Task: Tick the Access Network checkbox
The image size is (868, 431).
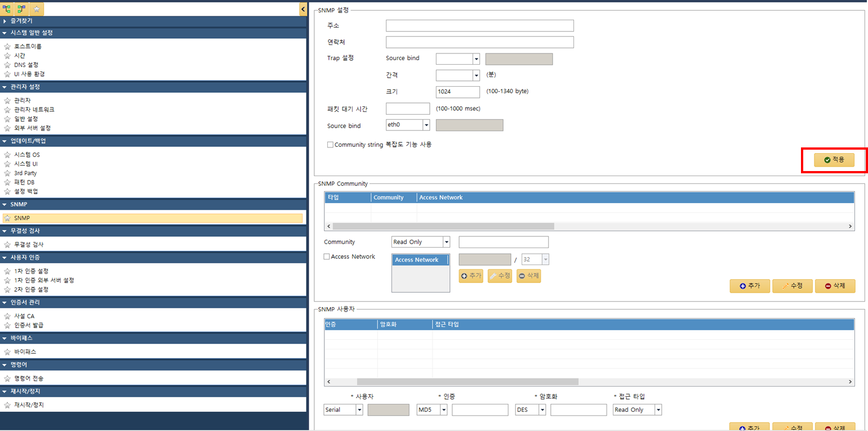Action: tap(327, 257)
